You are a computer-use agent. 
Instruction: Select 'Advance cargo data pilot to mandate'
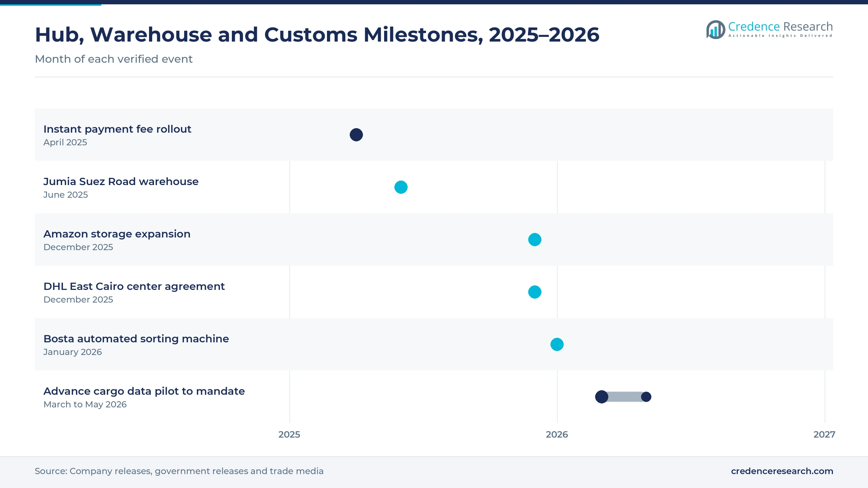[x=144, y=391]
